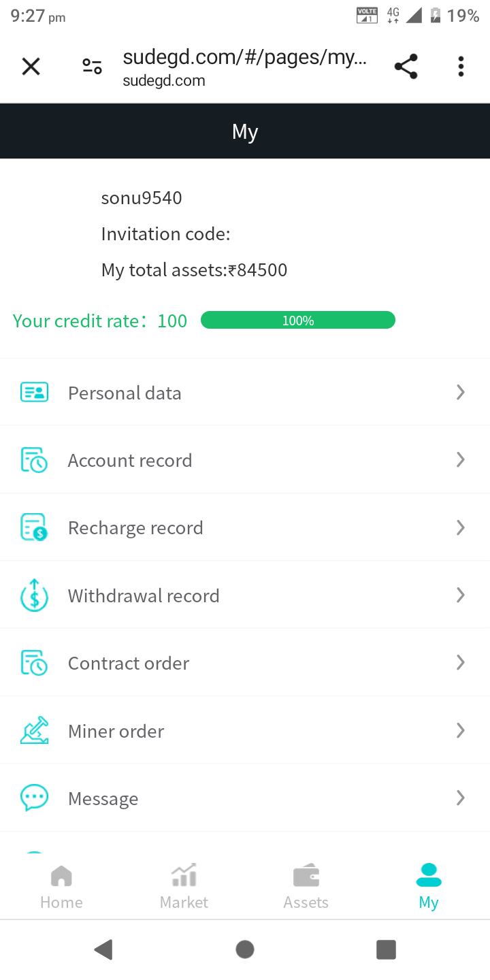Expand the Personal data chevron arrow

coord(461,392)
